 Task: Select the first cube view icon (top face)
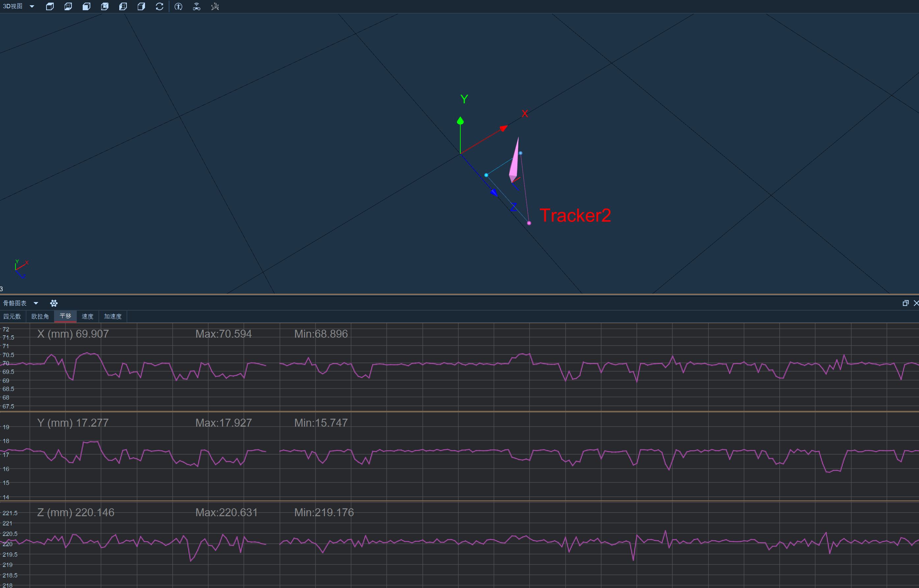[50, 7]
